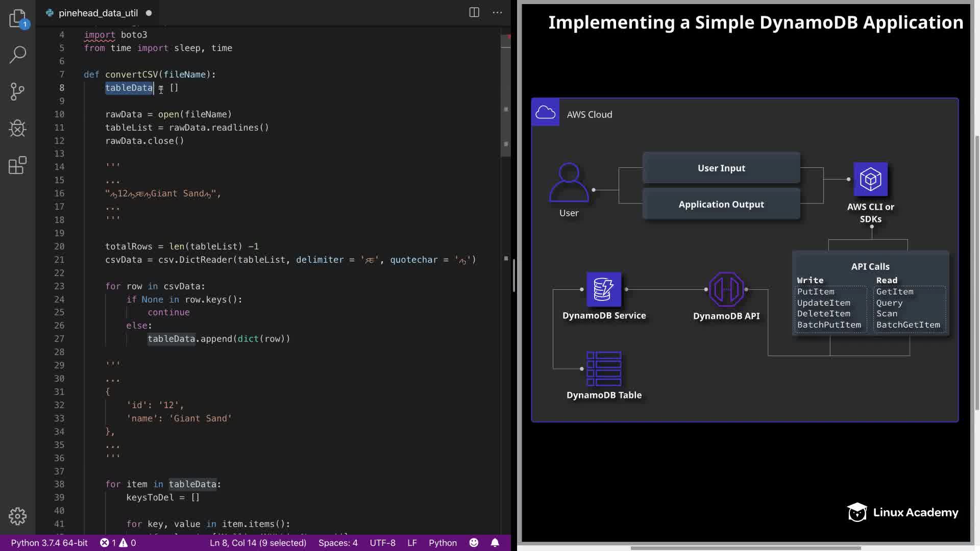This screenshot has height=551, width=980.
Task: Click Ln 8, Col 14 position indicator
Action: point(258,543)
